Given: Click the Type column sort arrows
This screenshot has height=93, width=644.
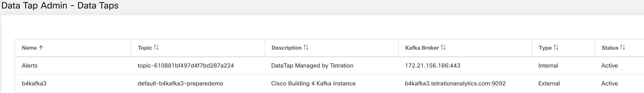Looking at the screenshot, I should point(556,47).
